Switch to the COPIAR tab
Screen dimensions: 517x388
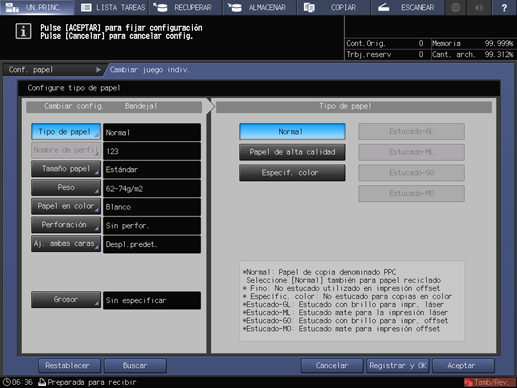coord(334,7)
